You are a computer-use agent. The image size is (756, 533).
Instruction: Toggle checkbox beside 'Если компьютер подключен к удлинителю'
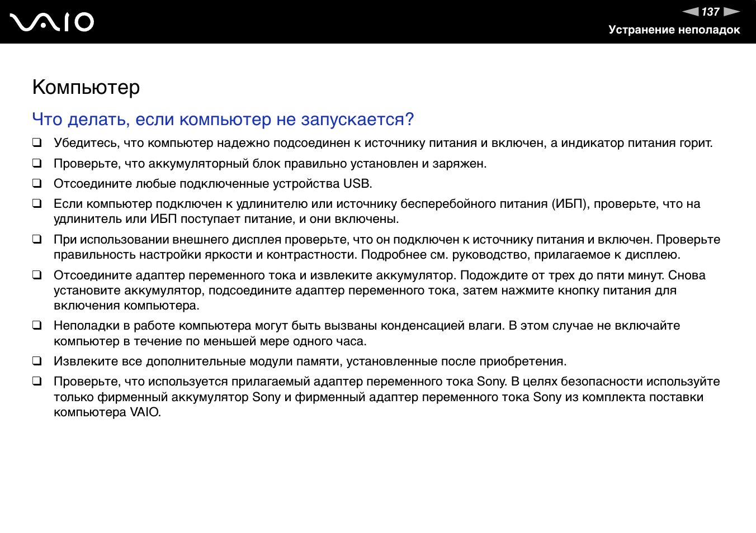(37, 203)
